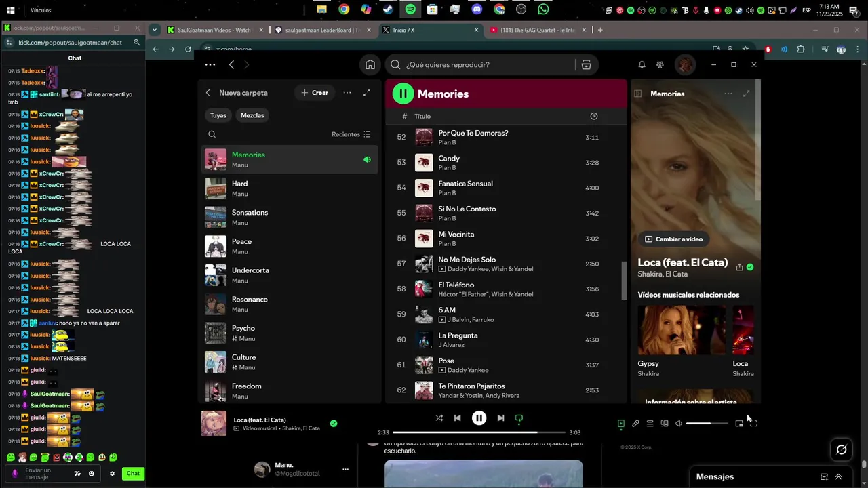The width and height of the screenshot is (868, 488).
Task: Skip to the previous track
Action: tap(457, 418)
